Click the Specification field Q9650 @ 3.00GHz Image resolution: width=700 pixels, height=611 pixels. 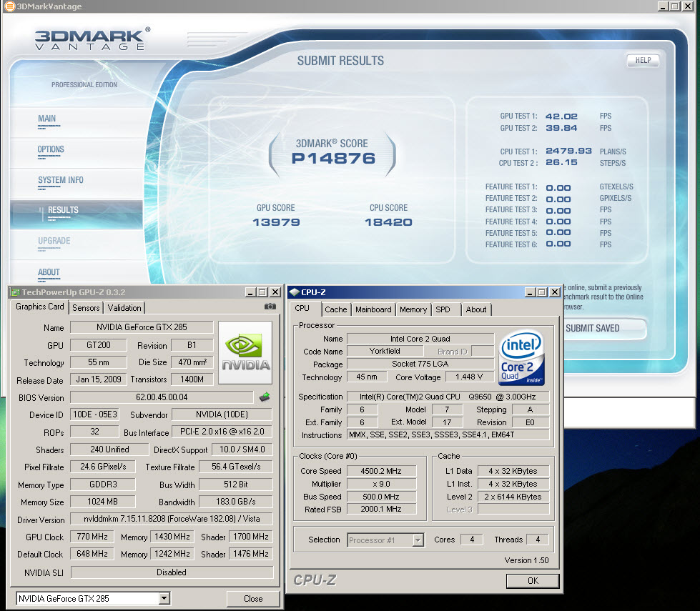[x=448, y=397]
